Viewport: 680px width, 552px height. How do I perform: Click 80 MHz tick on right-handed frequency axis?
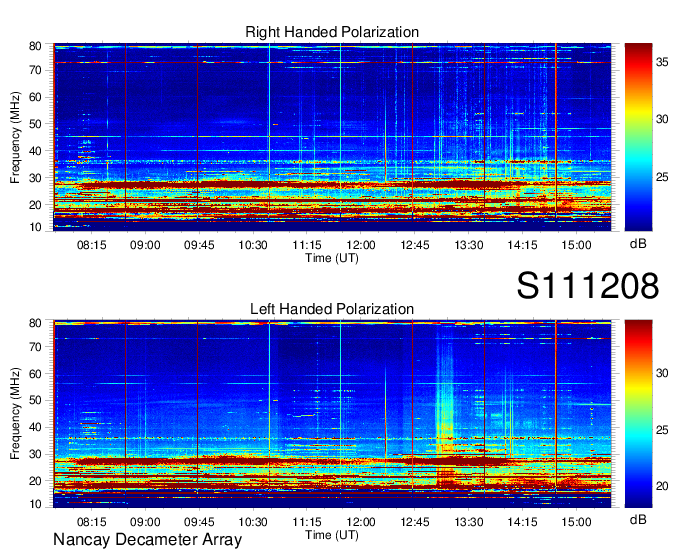click(x=35, y=46)
